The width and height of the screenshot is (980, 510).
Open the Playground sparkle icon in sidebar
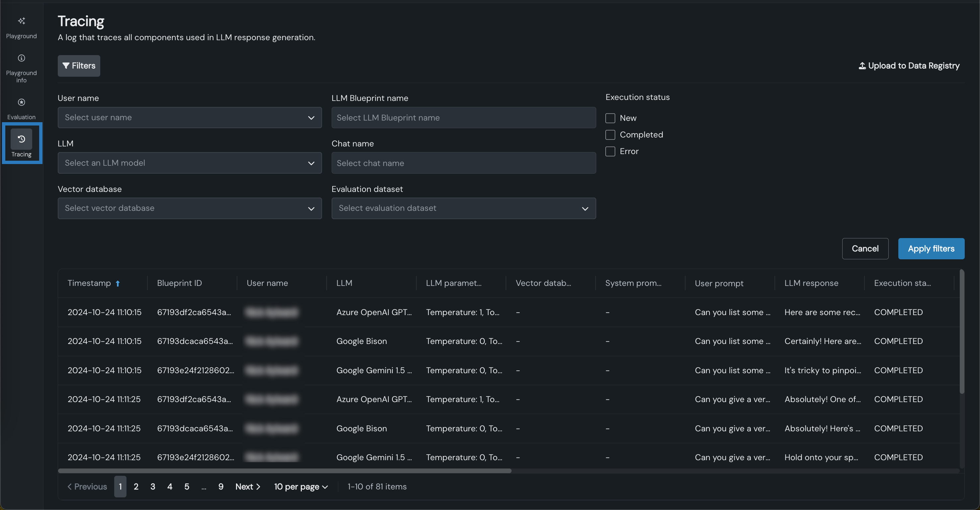point(21,21)
